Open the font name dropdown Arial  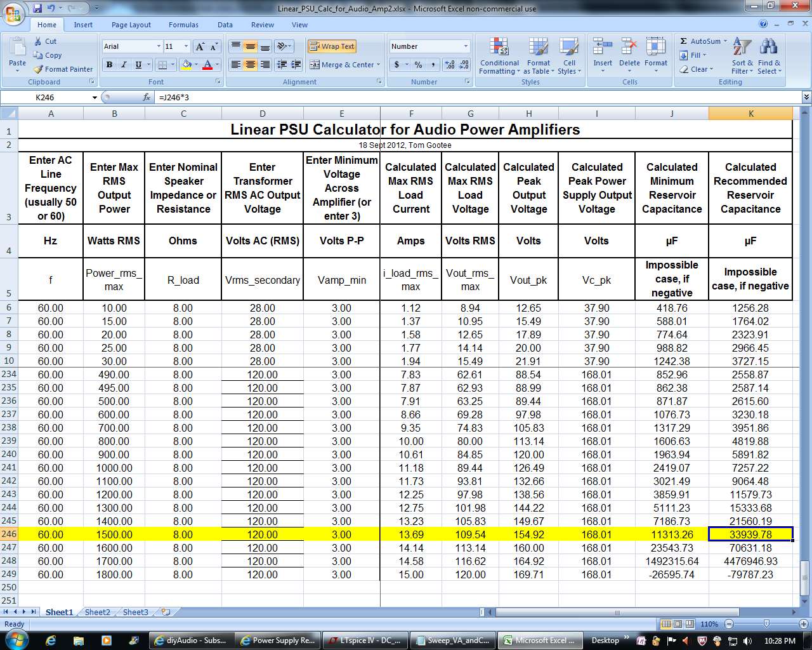pyautogui.click(x=159, y=46)
